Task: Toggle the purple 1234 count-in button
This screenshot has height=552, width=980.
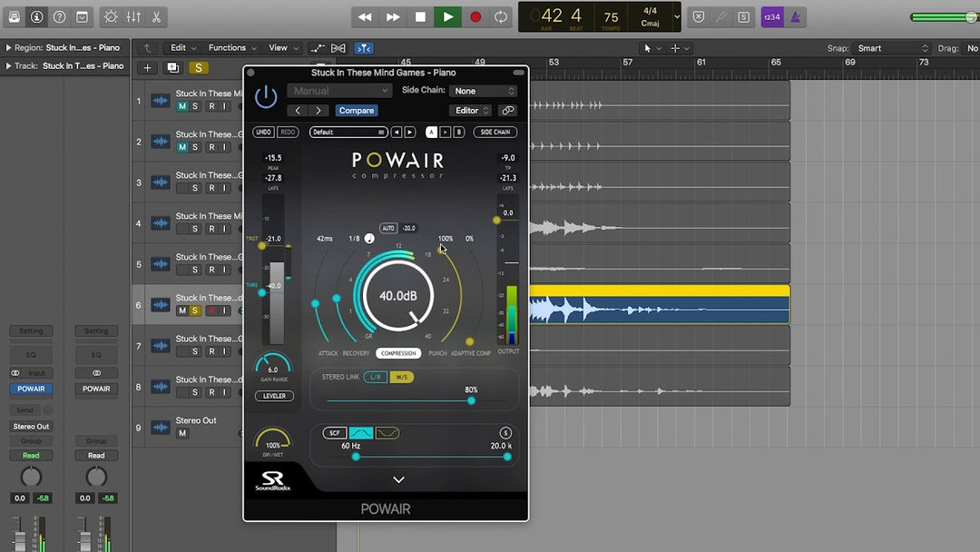Action: coord(772,17)
